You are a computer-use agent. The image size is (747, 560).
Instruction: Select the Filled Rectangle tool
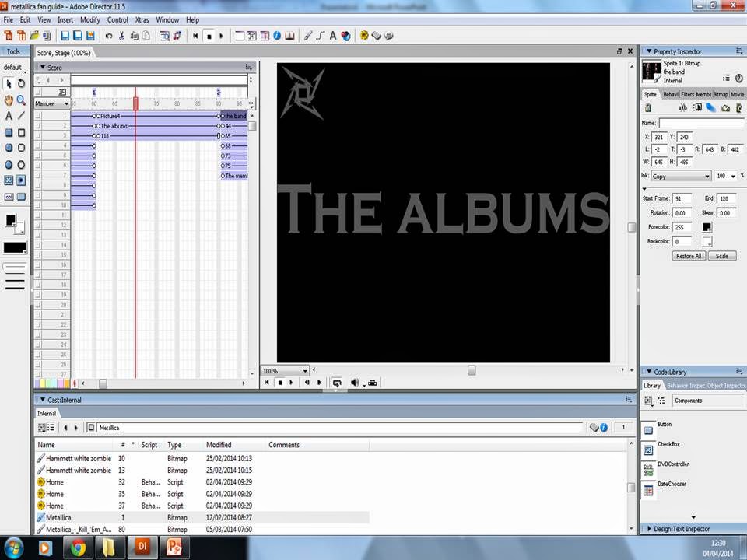[x=9, y=132]
